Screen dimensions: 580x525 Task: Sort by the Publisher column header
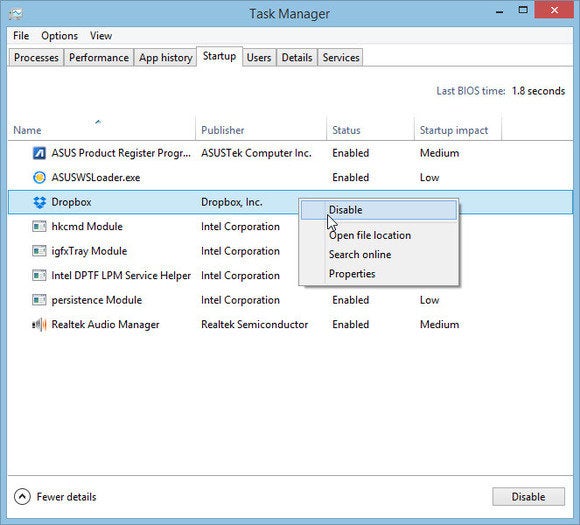pos(261,129)
